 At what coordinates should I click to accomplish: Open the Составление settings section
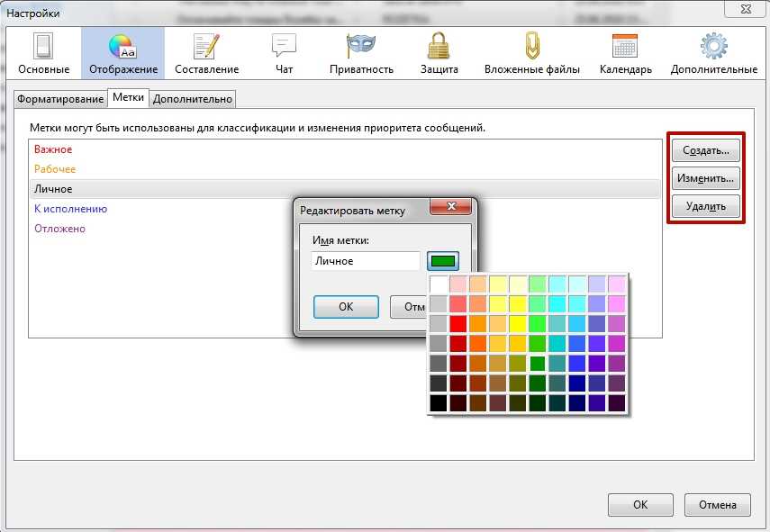tap(206, 54)
